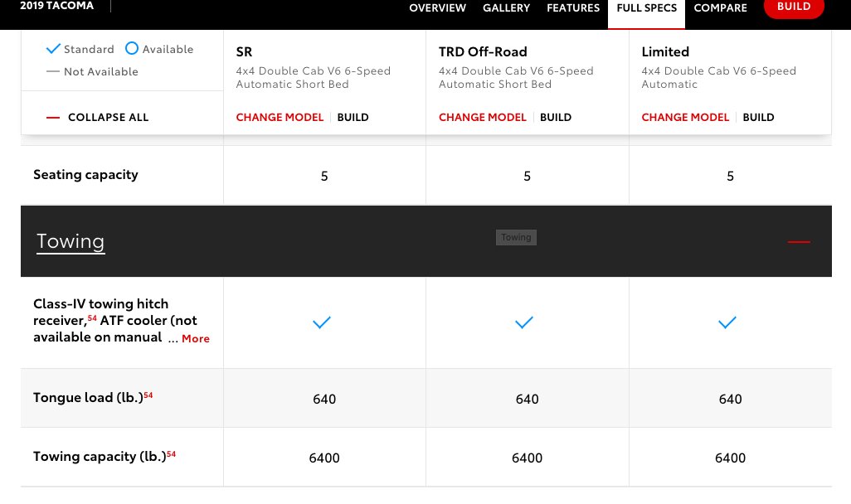Click the Class-IV towing hitch label

[x=115, y=320]
